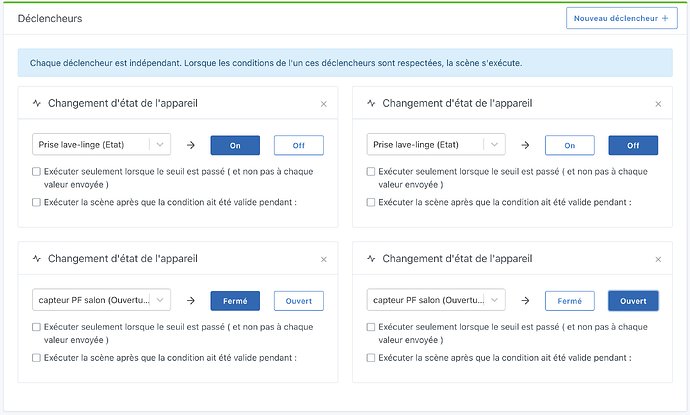
Task: Open the top-left Prise lave-linge device dropdown
Action: point(102,145)
